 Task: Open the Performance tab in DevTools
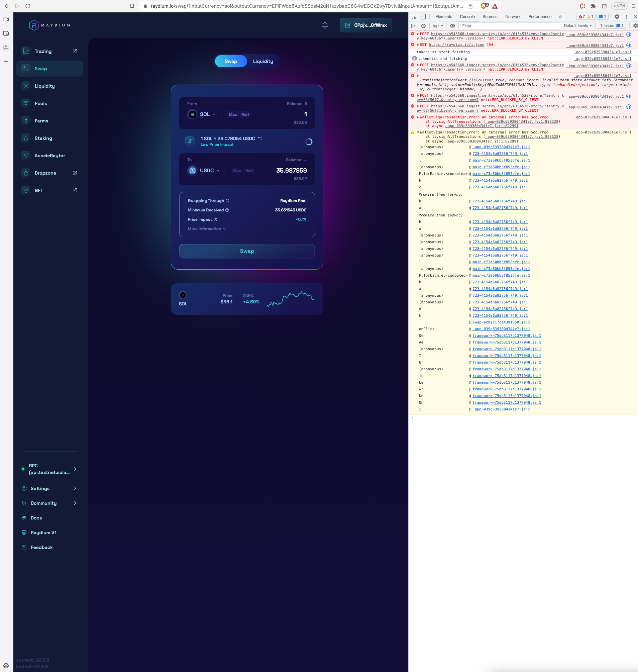coord(540,17)
